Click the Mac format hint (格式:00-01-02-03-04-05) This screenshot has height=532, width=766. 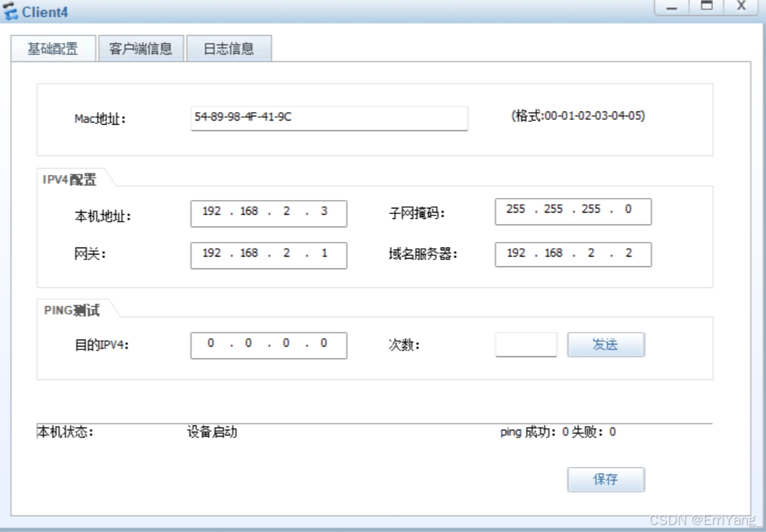578,116
